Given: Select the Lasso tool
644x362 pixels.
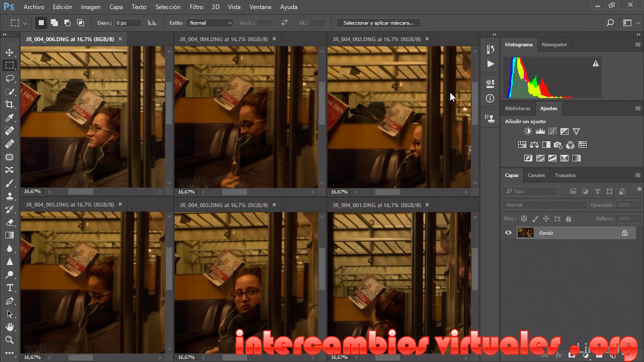Looking at the screenshot, I should coord(10,78).
